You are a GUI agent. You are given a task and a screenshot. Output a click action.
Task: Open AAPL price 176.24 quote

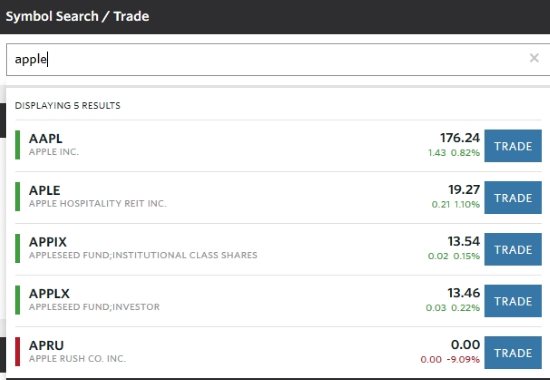click(x=460, y=138)
